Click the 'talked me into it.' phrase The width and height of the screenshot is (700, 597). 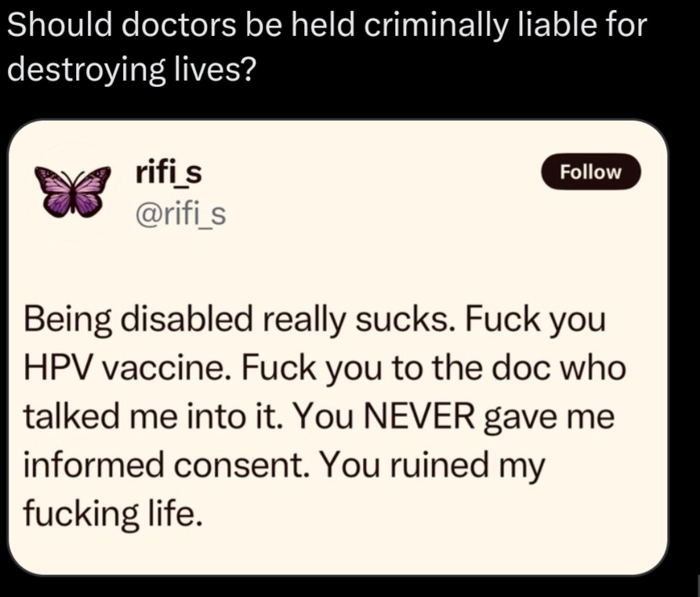[x=153, y=417]
